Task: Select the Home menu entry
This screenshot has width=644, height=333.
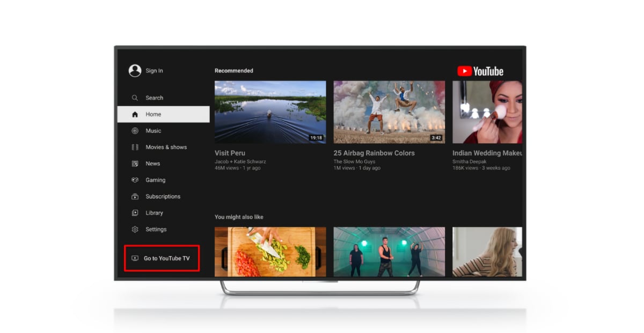Action: click(x=163, y=114)
